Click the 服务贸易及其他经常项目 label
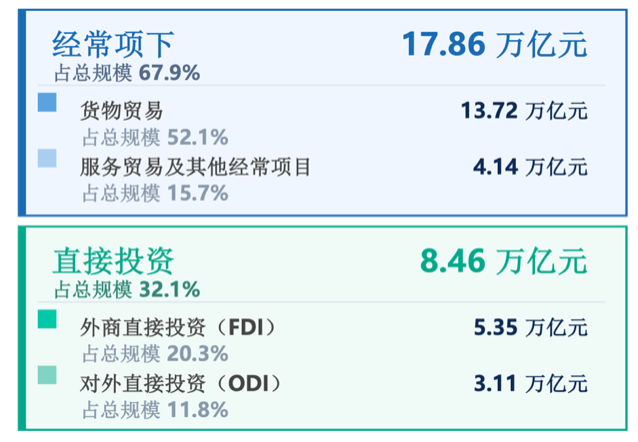This screenshot has height=442, width=638. coord(196,167)
